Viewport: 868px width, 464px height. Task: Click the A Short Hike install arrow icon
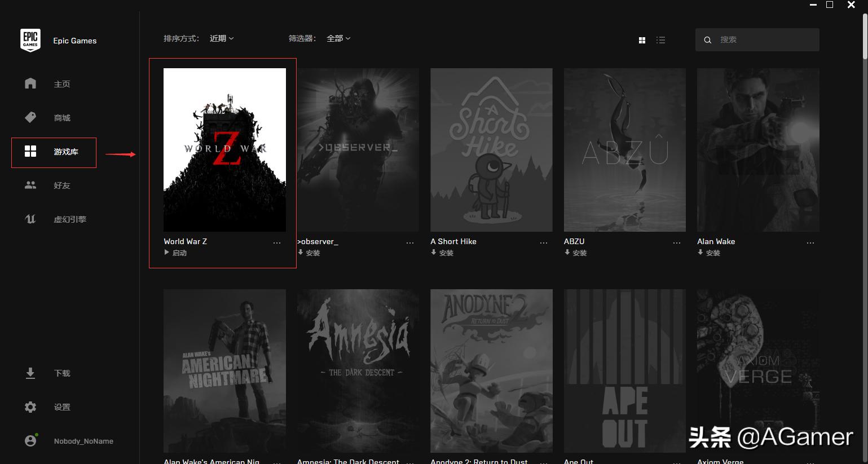(434, 253)
